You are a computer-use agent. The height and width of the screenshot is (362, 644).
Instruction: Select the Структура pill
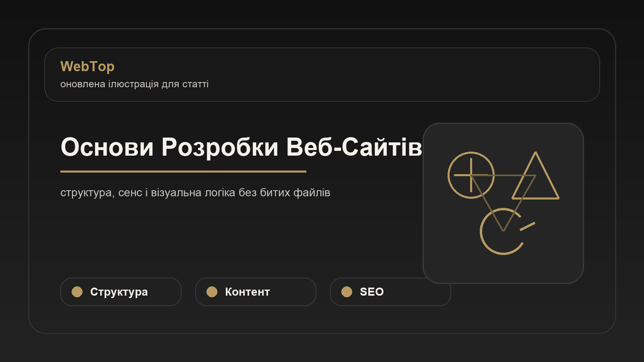click(121, 292)
